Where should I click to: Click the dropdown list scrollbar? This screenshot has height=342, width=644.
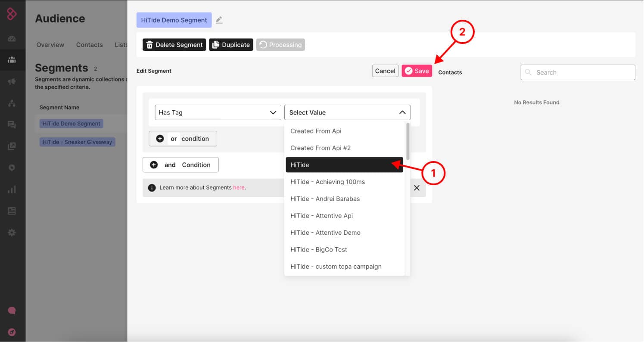[x=408, y=141]
